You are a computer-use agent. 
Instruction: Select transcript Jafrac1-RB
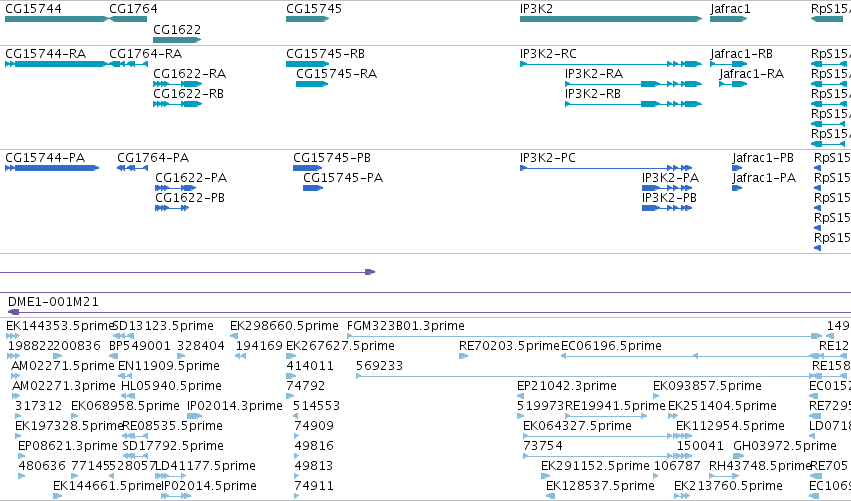[x=728, y=64]
